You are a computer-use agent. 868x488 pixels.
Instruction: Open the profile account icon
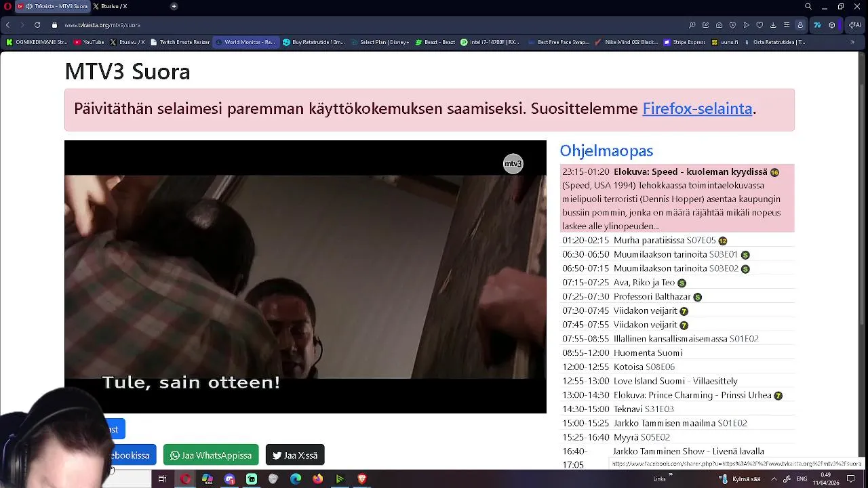[x=800, y=25]
